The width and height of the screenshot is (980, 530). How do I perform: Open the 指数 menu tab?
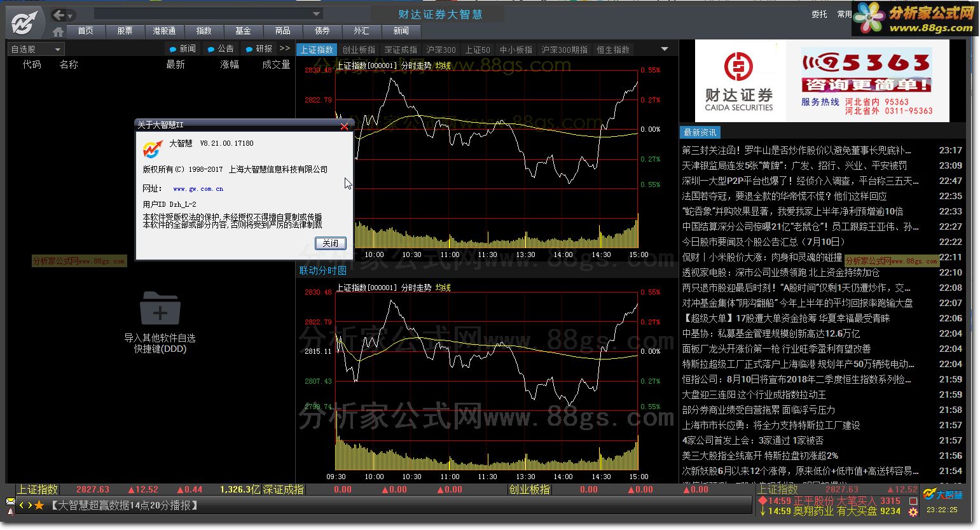pyautogui.click(x=204, y=31)
